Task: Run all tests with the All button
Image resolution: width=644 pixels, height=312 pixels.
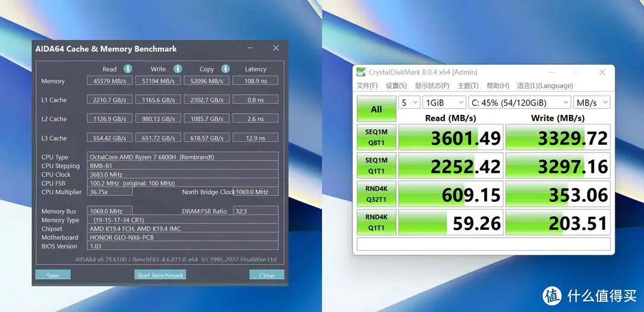Action: pyautogui.click(x=377, y=108)
